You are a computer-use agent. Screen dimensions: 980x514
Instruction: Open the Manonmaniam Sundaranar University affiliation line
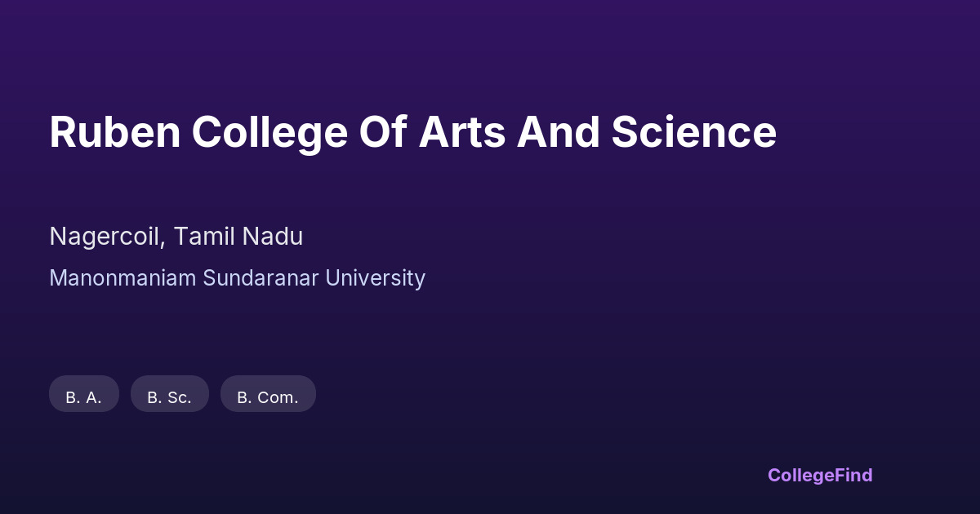tap(237, 278)
